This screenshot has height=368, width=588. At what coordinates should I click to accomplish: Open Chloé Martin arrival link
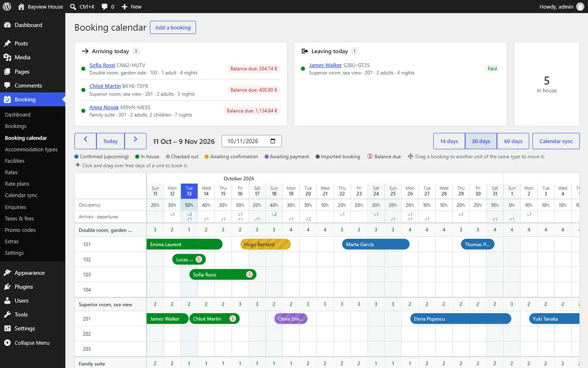(105, 86)
